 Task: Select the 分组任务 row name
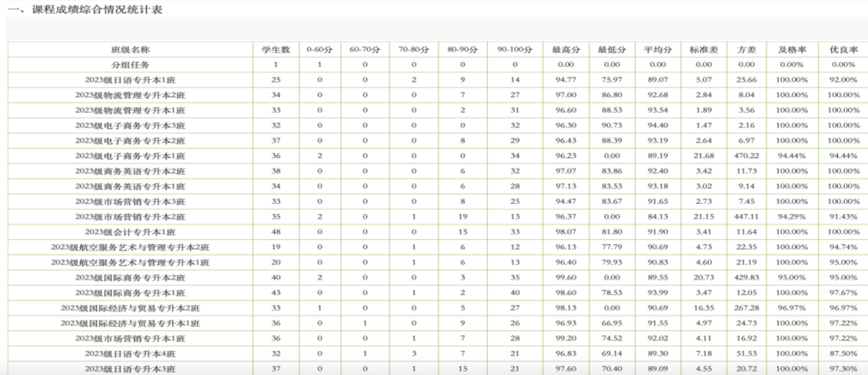coord(130,65)
